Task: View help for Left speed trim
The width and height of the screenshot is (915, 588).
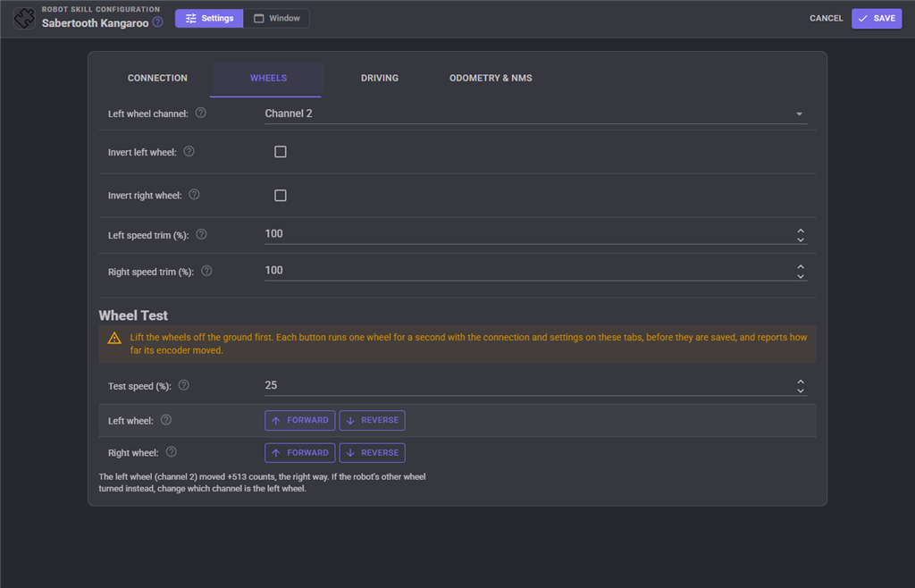Action: pos(201,234)
